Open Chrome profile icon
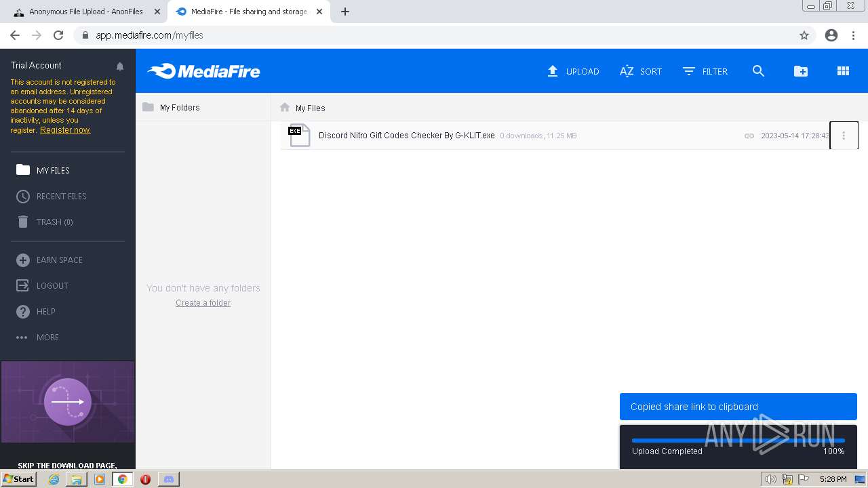The width and height of the screenshot is (868, 488). 831,35
